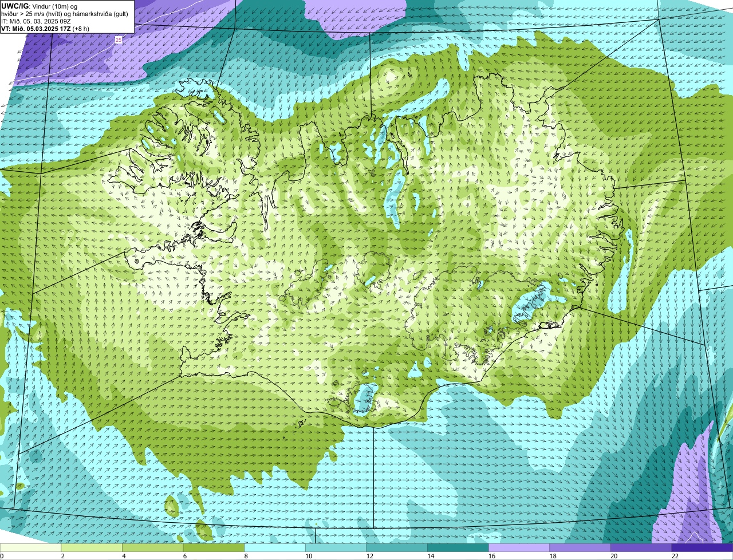Select the legend swatch between 20 and 22
Image resolution: width=733 pixels, height=560 pixels.
coord(641,548)
